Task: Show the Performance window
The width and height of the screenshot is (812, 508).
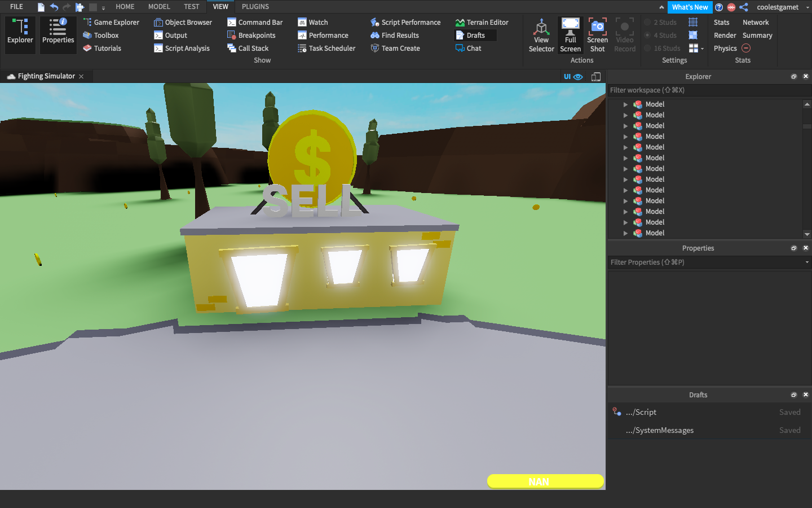Action: (323, 36)
